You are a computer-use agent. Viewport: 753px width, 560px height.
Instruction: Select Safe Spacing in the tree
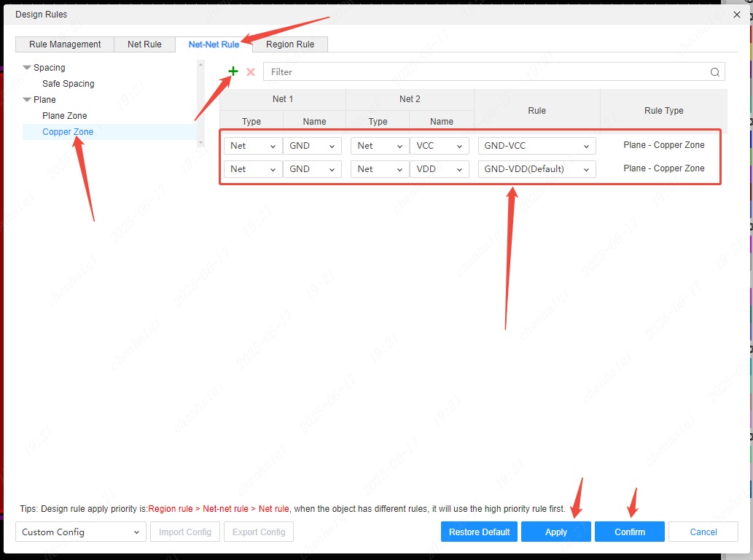coord(68,84)
